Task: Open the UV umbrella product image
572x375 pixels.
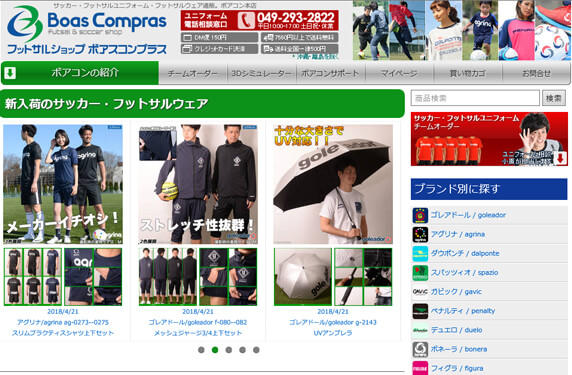Action: 333,185
